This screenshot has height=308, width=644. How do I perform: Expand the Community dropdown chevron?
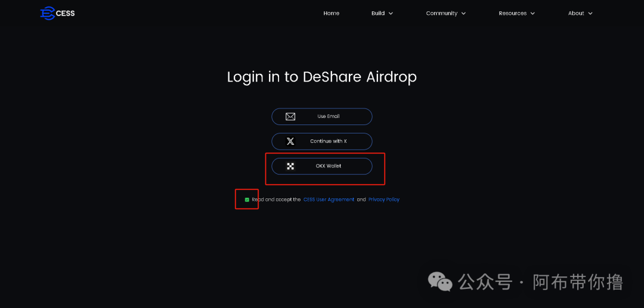coord(463,14)
